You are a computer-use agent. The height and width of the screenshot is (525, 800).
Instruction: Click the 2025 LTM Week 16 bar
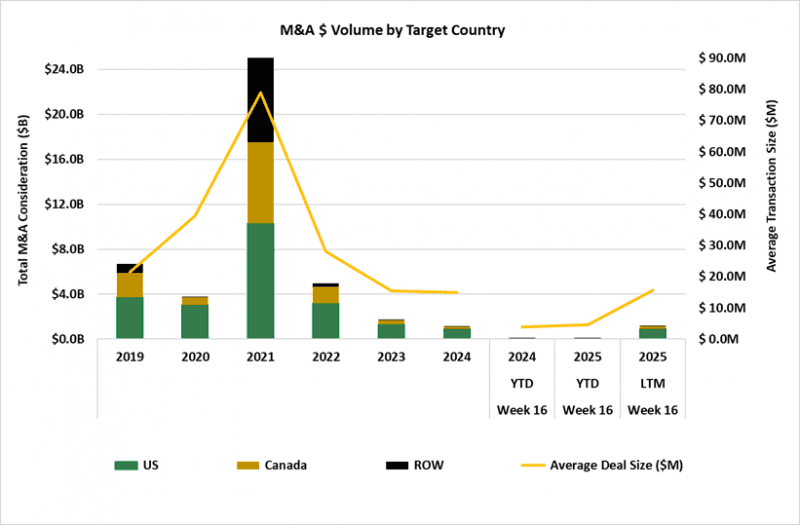pyautogui.click(x=653, y=333)
